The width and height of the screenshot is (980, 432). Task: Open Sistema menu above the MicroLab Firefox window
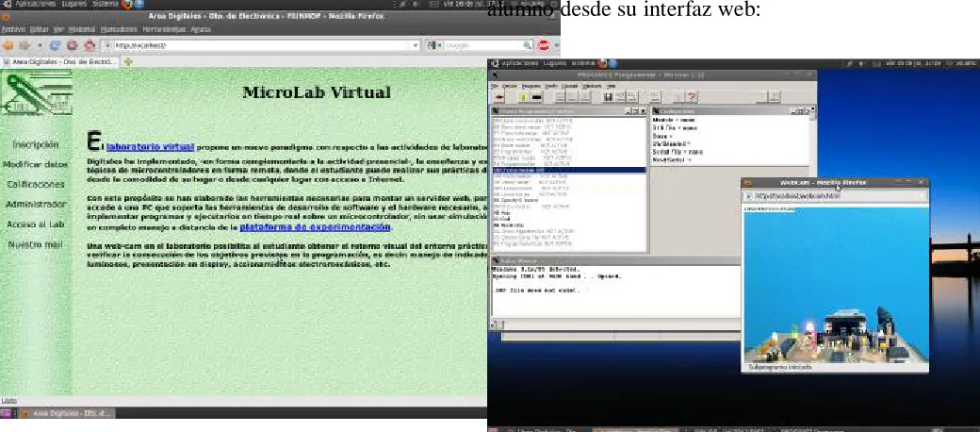pyautogui.click(x=106, y=4)
